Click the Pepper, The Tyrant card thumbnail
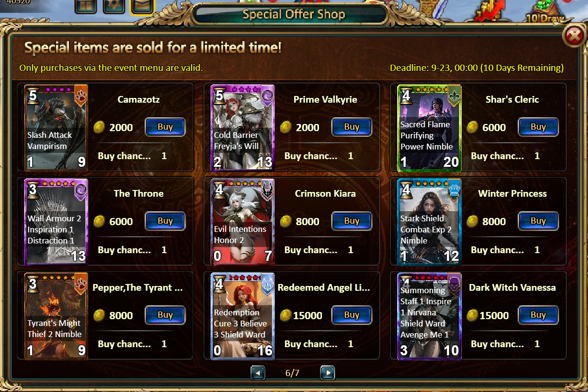 coord(56,316)
